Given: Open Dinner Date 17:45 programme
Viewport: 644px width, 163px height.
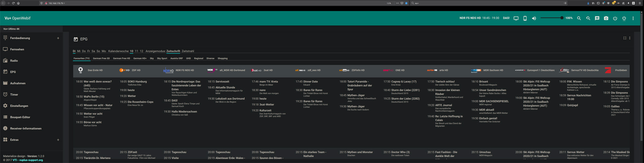Looking at the screenshot, I should pyautogui.click(x=310, y=81).
